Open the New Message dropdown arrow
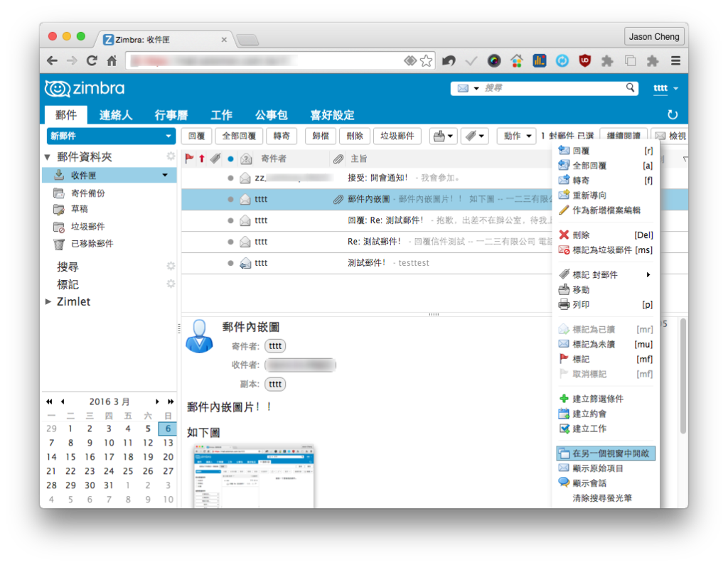 pyautogui.click(x=168, y=136)
